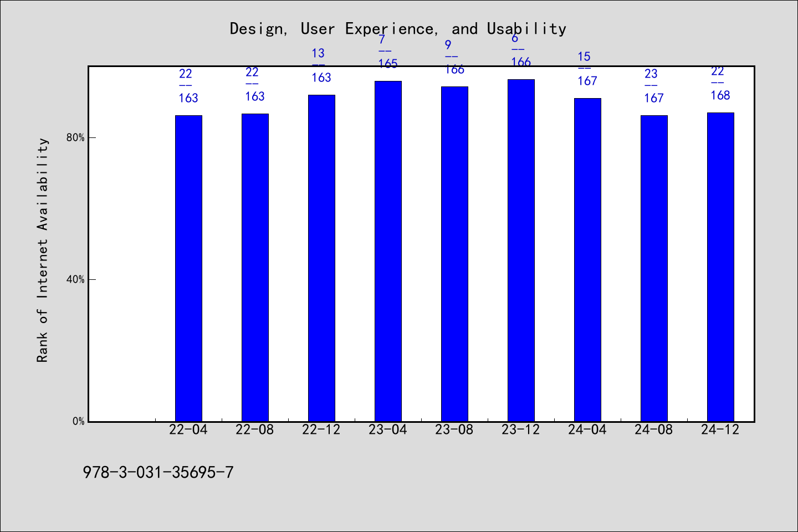The image size is (798, 532).
Task: Click the x-axis label 23-12
Action: [x=521, y=430]
